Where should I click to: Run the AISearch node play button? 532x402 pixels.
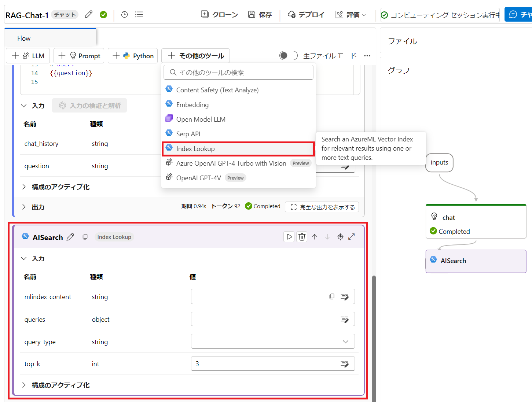point(289,237)
